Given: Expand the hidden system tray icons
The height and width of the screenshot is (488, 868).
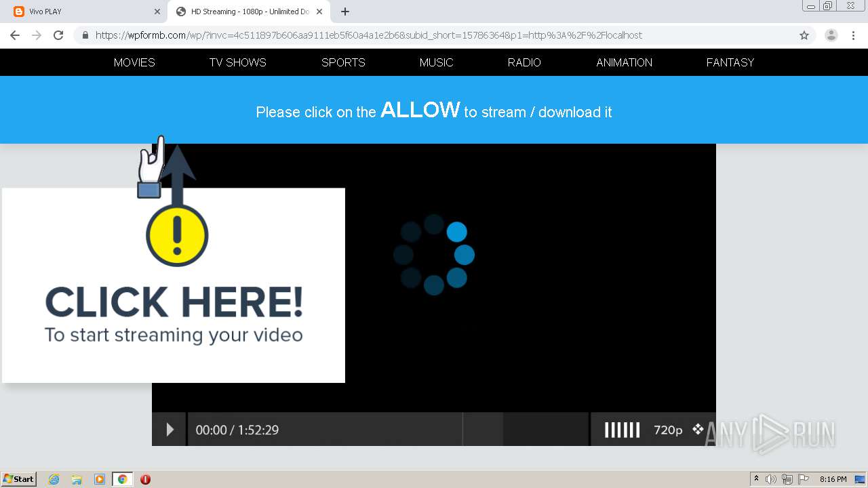Looking at the screenshot, I should click(756, 479).
